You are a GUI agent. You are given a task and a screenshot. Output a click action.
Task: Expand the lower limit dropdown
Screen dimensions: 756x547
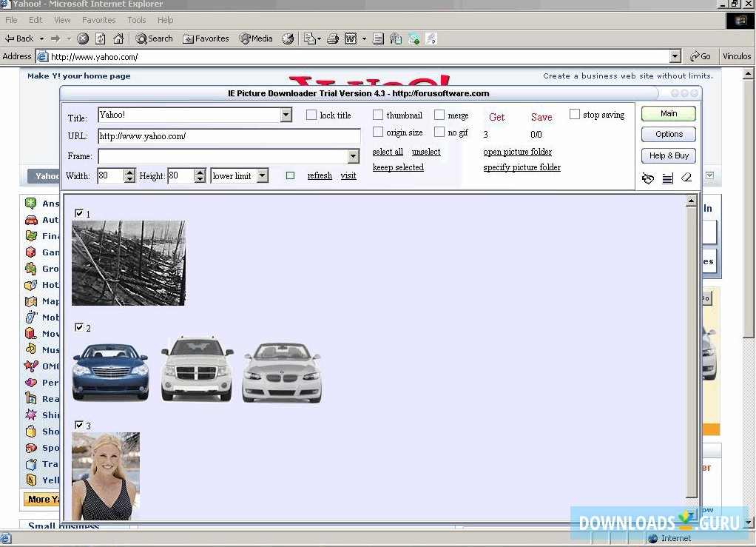tap(262, 176)
